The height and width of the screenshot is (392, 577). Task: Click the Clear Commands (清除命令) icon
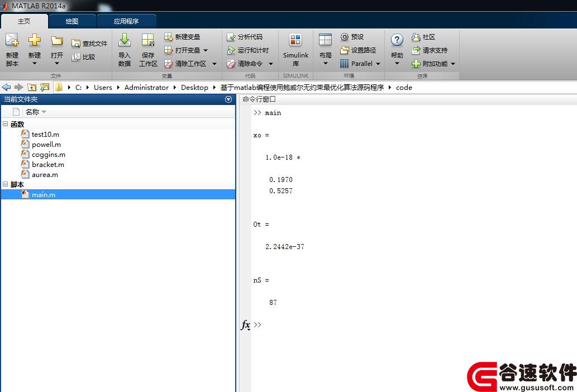[231, 64]
